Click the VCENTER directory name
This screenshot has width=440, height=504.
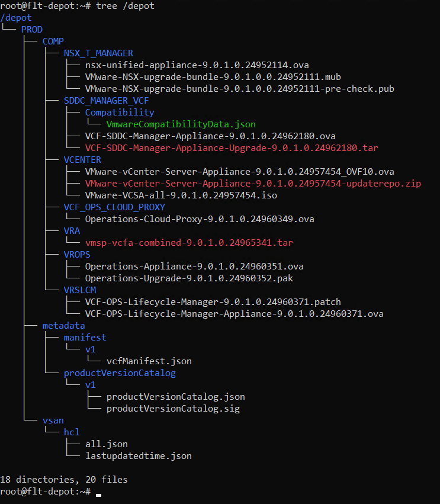pyautogui.click(x=82, y=160)
